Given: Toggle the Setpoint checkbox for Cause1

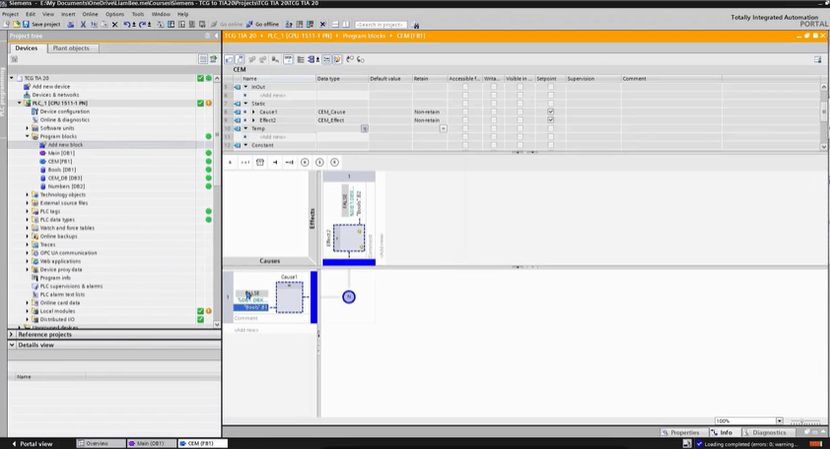Looking at the screenshot, I should 551,111.
